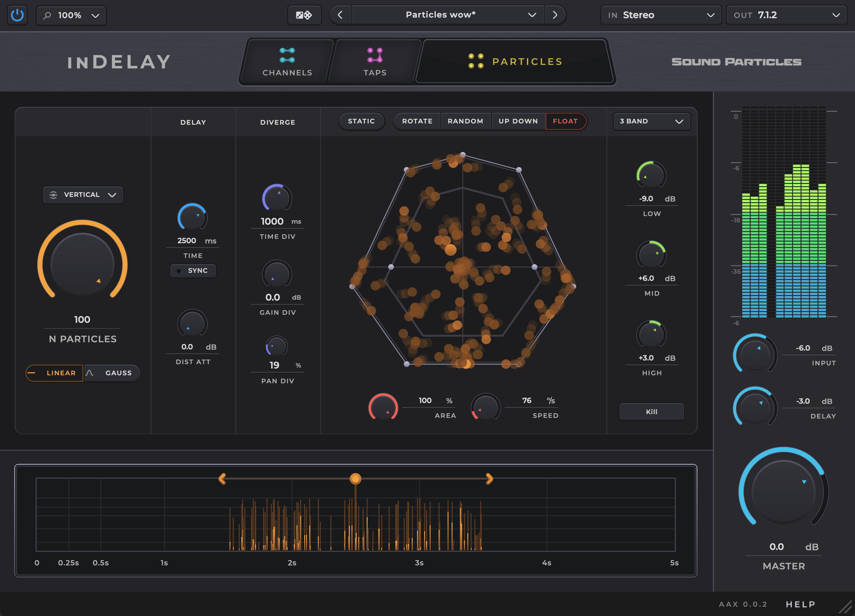Click the dice randomize icon near preset name

(304, 15)
